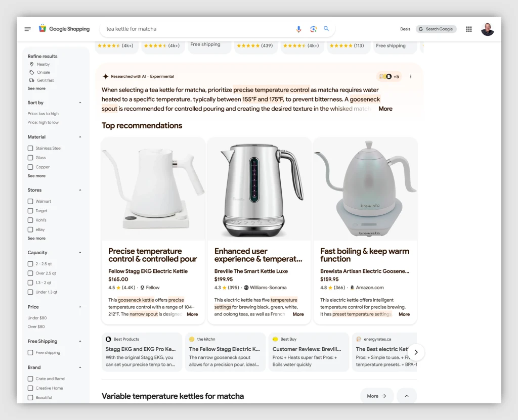Check the Crate and Barrel brand filter
Image resolution: width=518 pixels, height=420 pixels.
click(x=30, y=379)
